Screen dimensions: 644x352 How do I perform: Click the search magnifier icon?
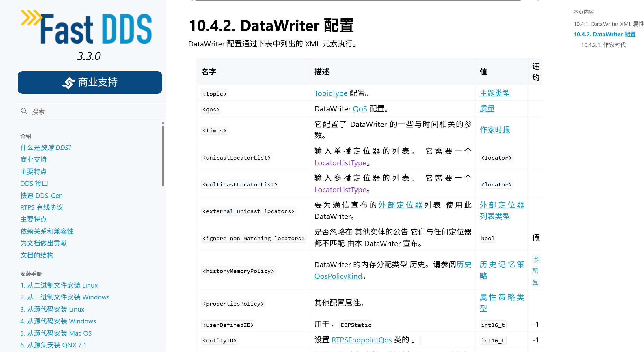(x=24, y=111)
